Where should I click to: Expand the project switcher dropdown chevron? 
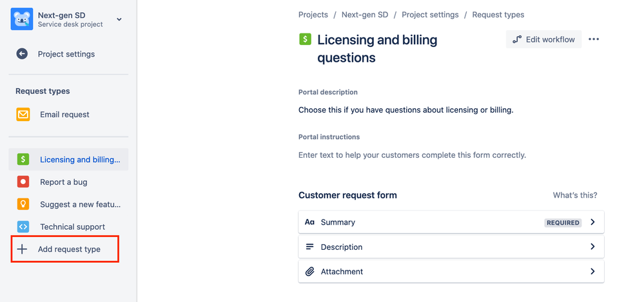pos(119,20)
